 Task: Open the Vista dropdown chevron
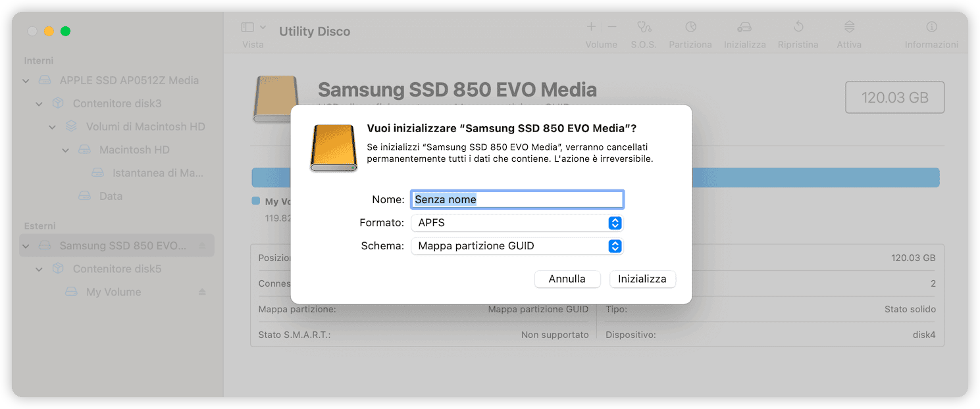(x=263, y=28)
